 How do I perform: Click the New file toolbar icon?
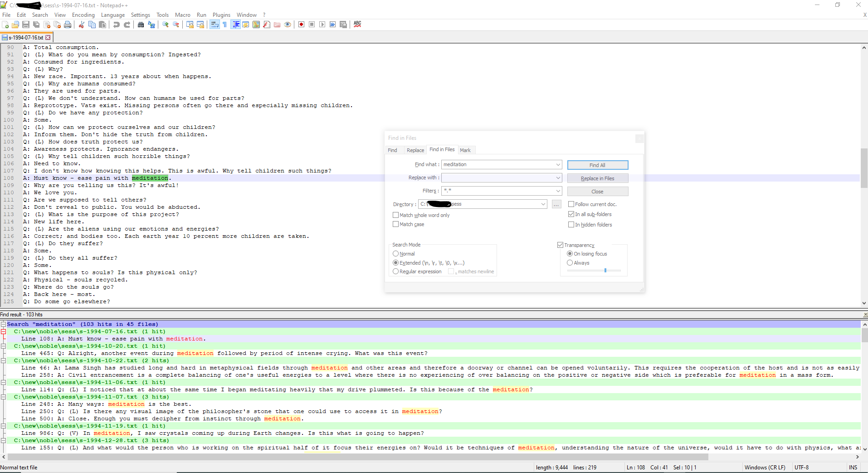[x=5, y=25]
